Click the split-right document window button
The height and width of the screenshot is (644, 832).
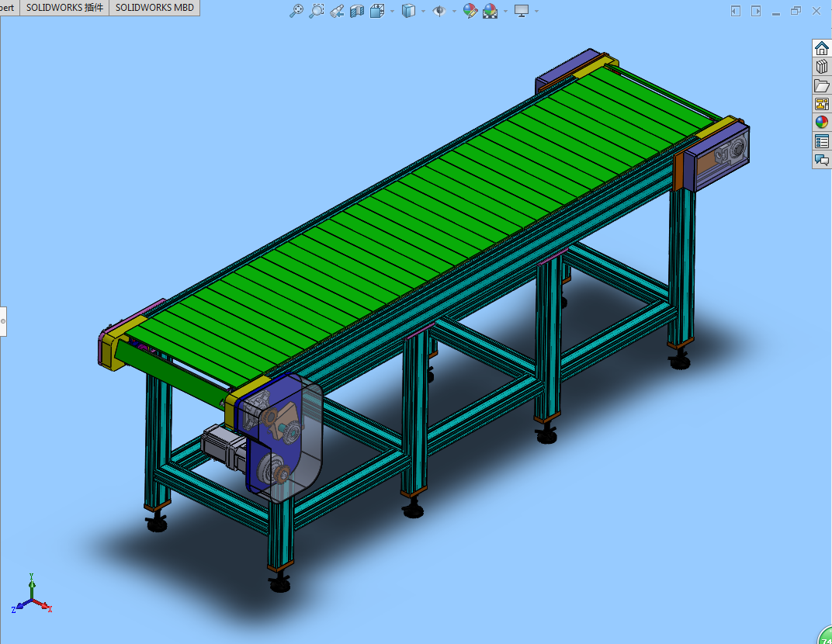(756, 11)
